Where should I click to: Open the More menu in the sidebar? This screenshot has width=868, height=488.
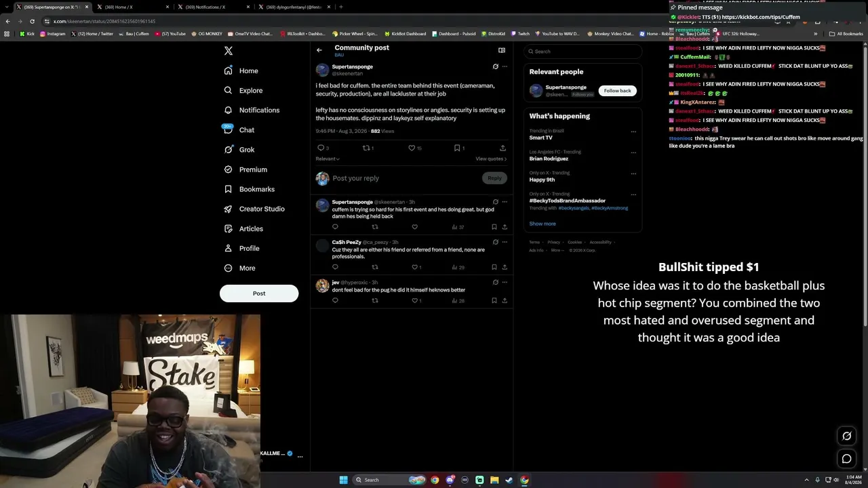click(239, 268)
